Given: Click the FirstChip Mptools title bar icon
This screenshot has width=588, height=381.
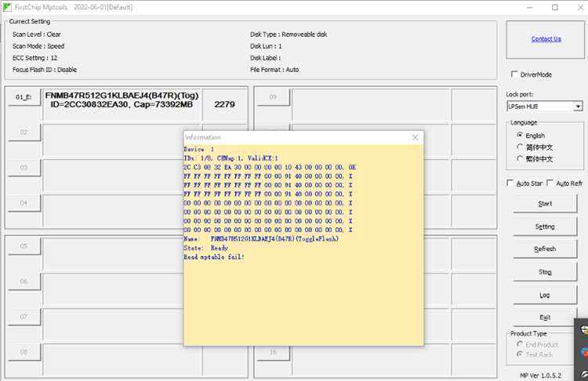Looking at the screenshot, I should click(x=7, y=7).
